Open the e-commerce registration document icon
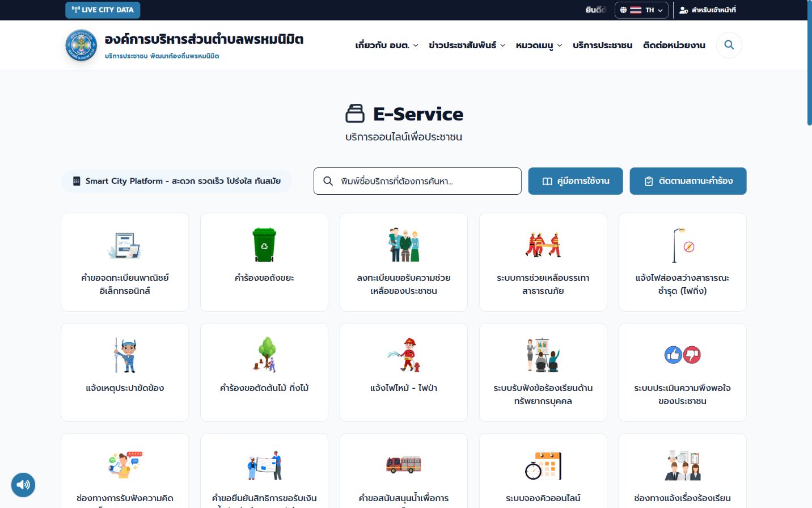This screenshot has height=508, width=812. click(x=125, y=245)
